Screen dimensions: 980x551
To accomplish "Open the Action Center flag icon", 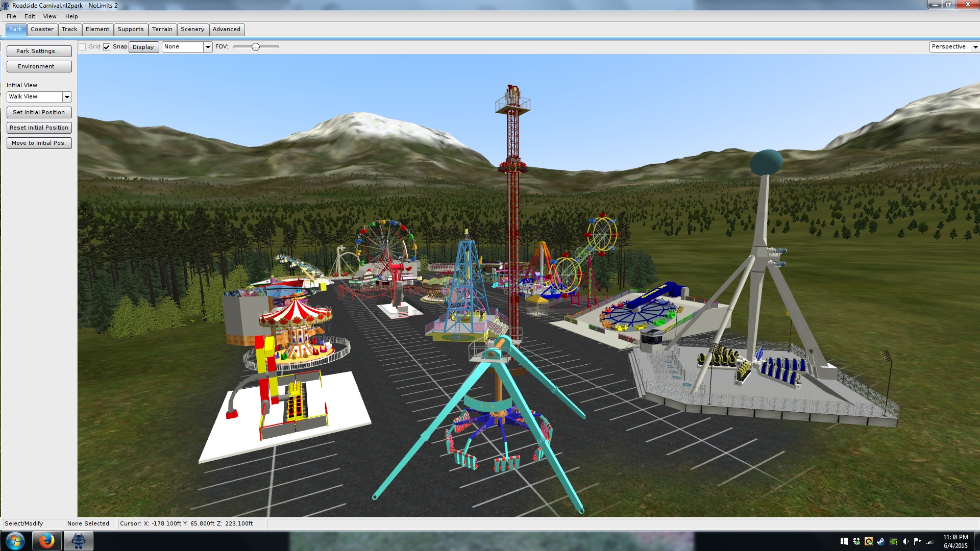I will coord(917,541).
